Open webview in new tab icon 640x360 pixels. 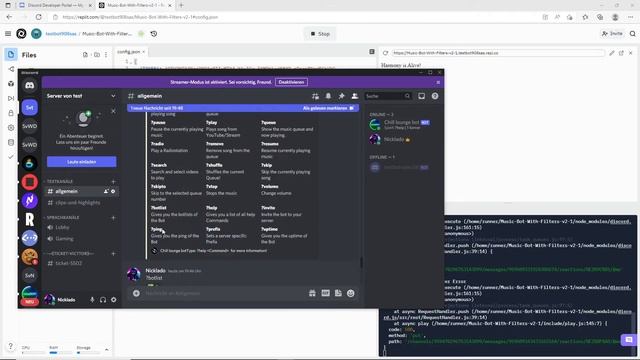621,53
